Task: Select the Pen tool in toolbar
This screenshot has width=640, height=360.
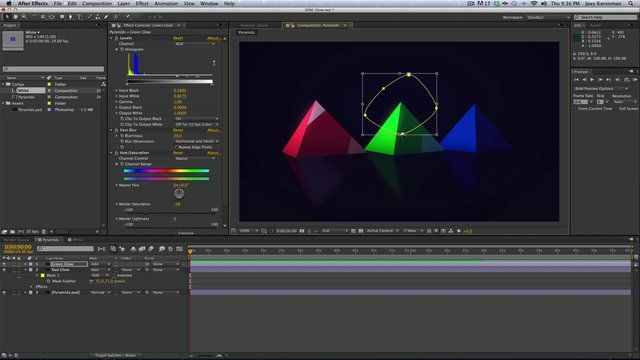Action: coord(70,17)
